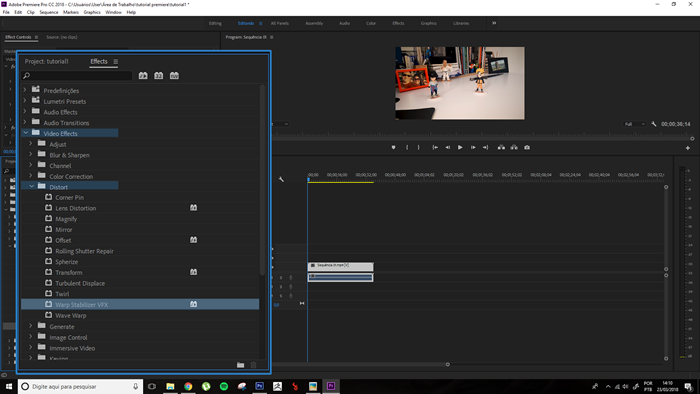The height and width of the screenshot is (394, 700).
Task: Collapse the Video Effects folder
Action: click(25, 133)
